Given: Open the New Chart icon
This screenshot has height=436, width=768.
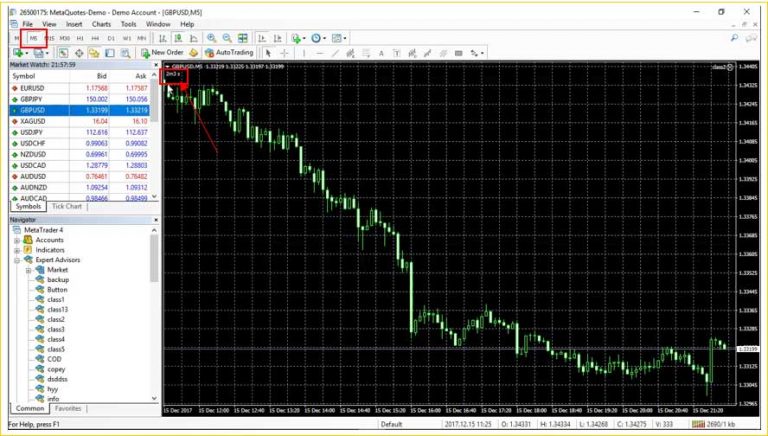Looking at the screenshot, I should [18, 52].
